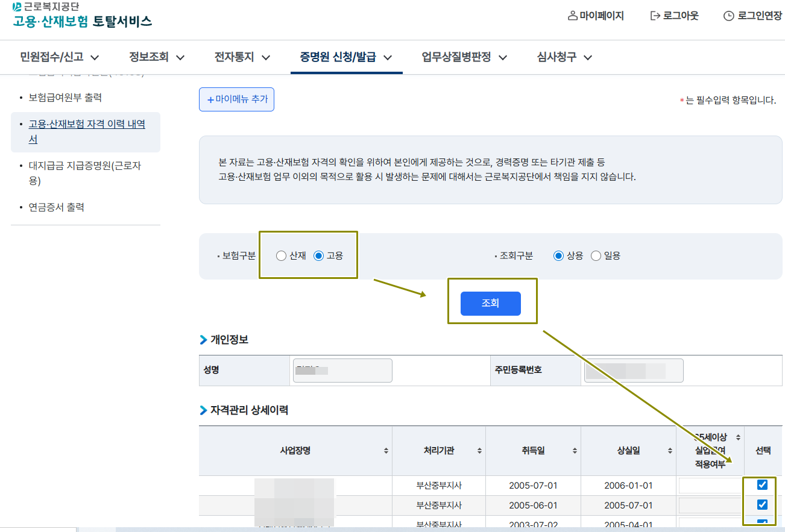Image resolution: width=785 pixels, height=532 pixels.
Task: Click the 성명 name input field
Action: pos(342,370)
